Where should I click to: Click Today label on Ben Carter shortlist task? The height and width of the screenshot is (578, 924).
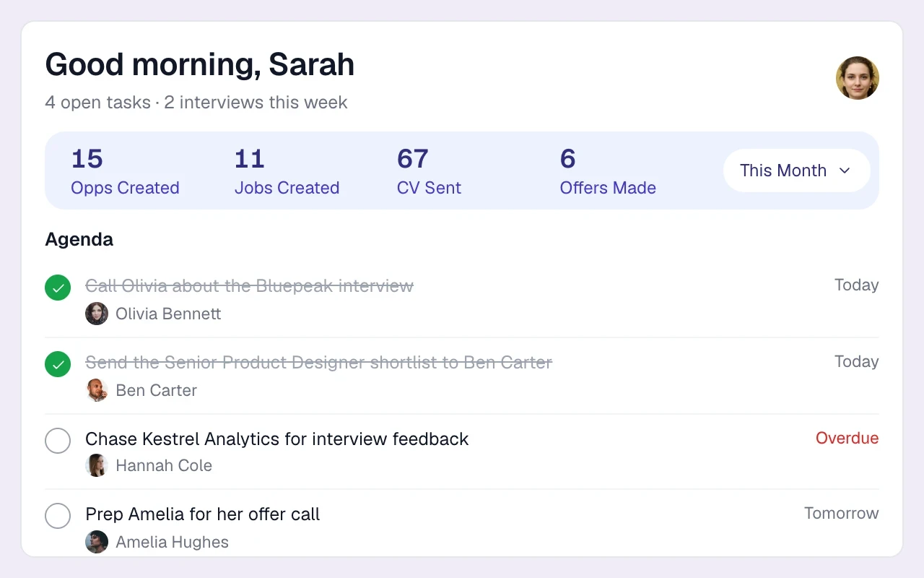point(857,362)
